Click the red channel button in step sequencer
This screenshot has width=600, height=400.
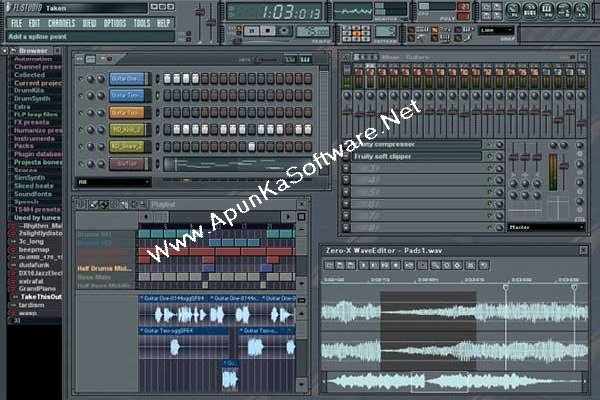127,164
